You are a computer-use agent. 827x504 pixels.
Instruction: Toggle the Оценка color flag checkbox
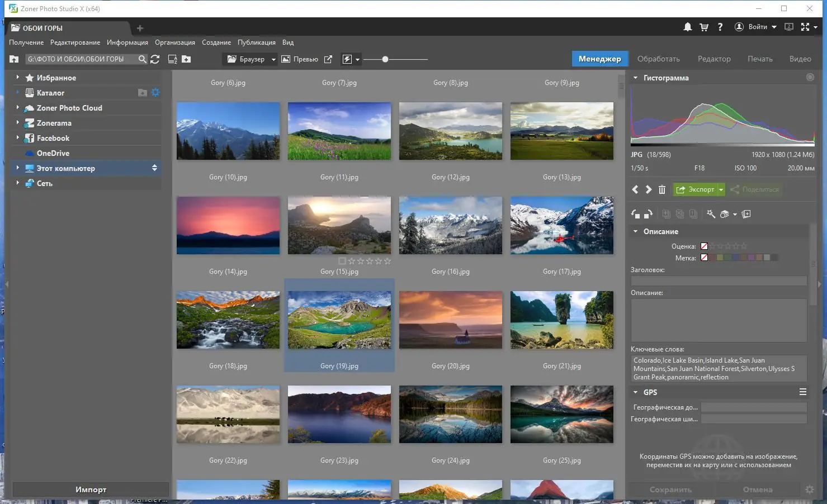704,246
